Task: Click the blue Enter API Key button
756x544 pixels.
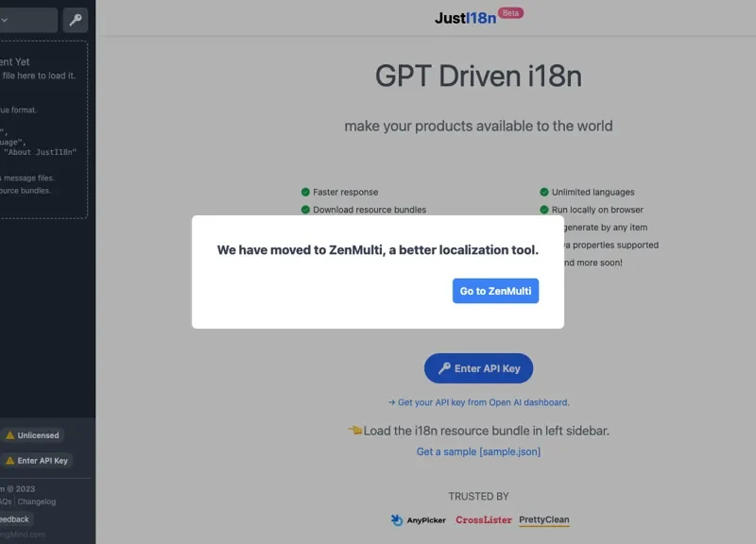Action: point(478,368)
